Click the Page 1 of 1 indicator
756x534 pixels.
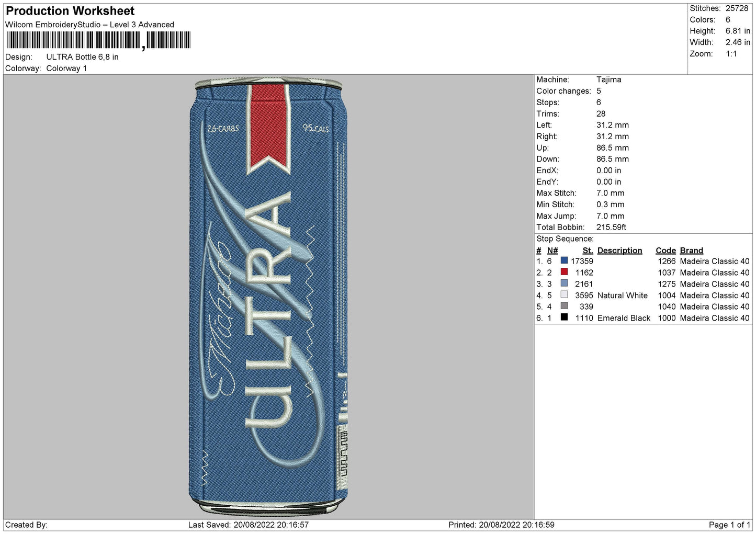pos(729,525)
